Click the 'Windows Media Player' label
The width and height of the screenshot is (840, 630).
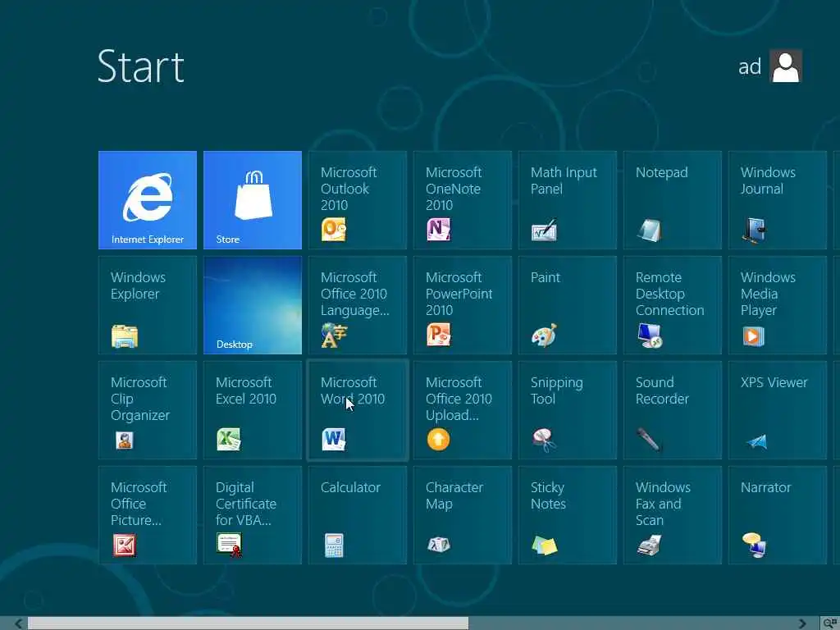pyautogui.click(x=768, y=294)
